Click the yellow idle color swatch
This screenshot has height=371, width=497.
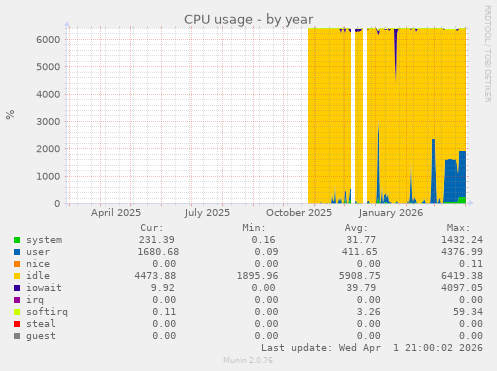point(17,276)
